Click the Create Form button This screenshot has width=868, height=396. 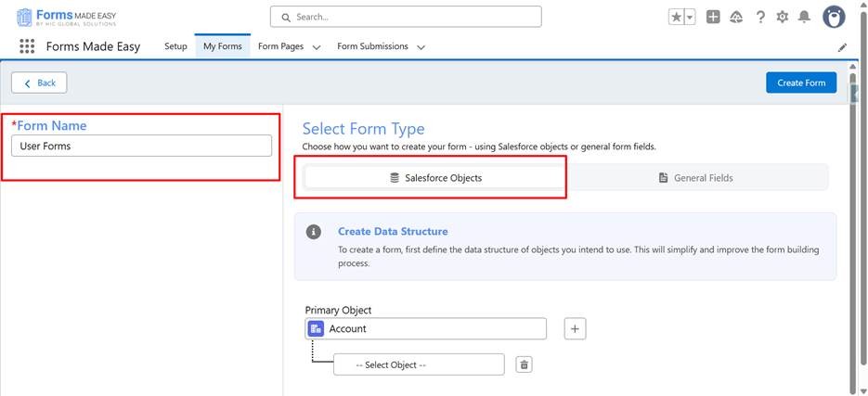tap(800, 83)
